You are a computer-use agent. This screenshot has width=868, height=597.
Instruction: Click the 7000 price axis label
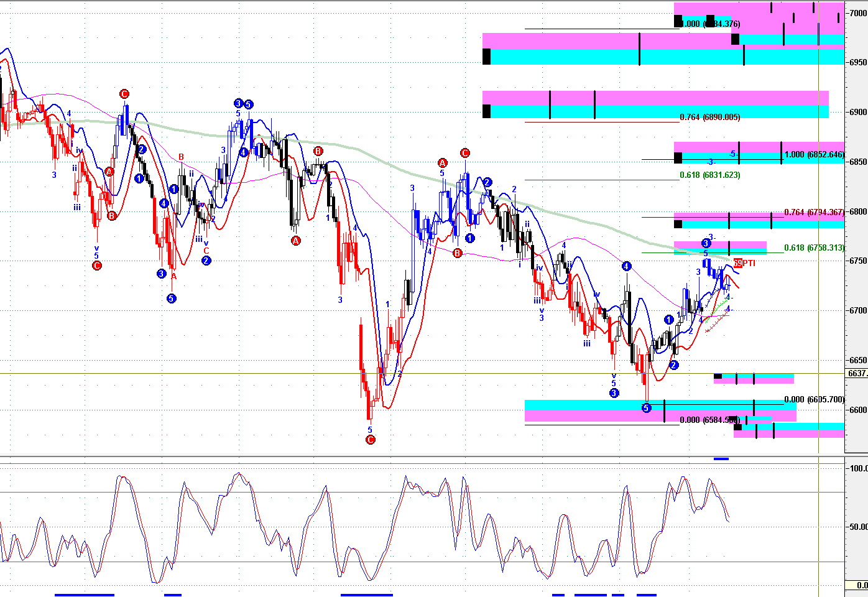tap(858, 13)
